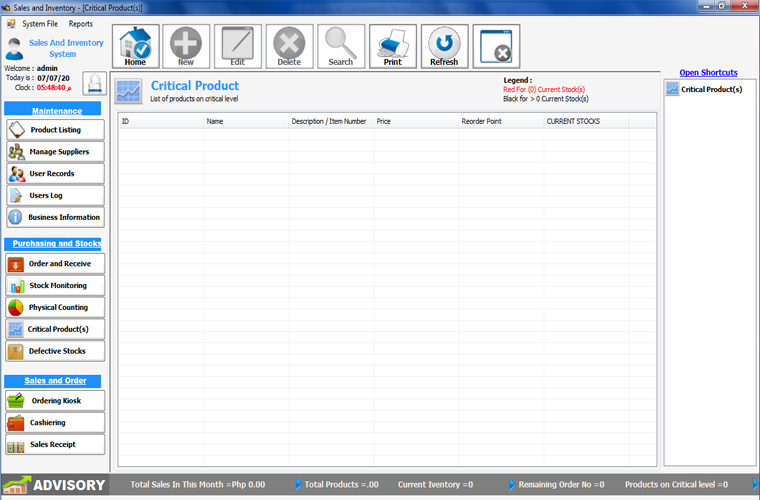Close the current window with toolbar icon
Screen dimensions: 760x500
(x=496, y=46)
